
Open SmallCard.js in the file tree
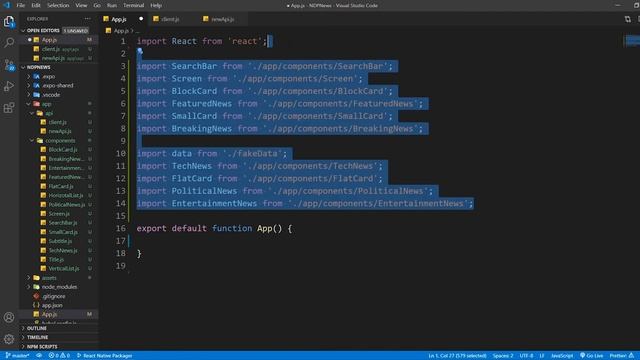(x=63, y=232)
